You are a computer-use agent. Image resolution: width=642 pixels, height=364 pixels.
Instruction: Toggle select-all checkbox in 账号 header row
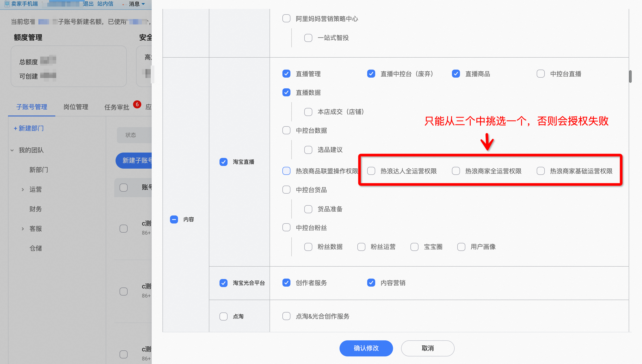(x=124, y=188)
